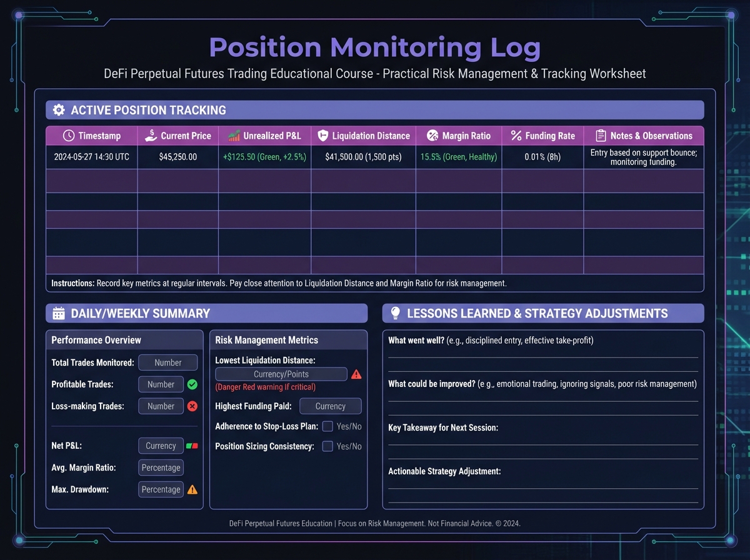Select the Max. Drawdown percentage field
The height and width of the screenshot is (560, 750).
click(x=161, y=489)
